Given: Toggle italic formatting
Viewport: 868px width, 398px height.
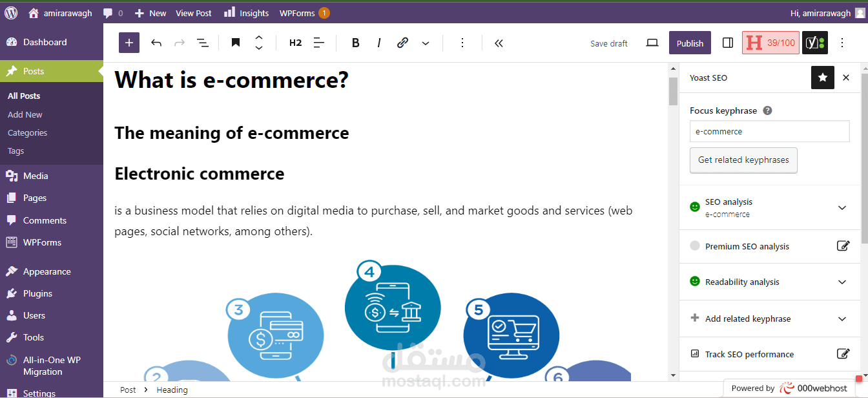Looking at the screenshot, I should [379, 43].
